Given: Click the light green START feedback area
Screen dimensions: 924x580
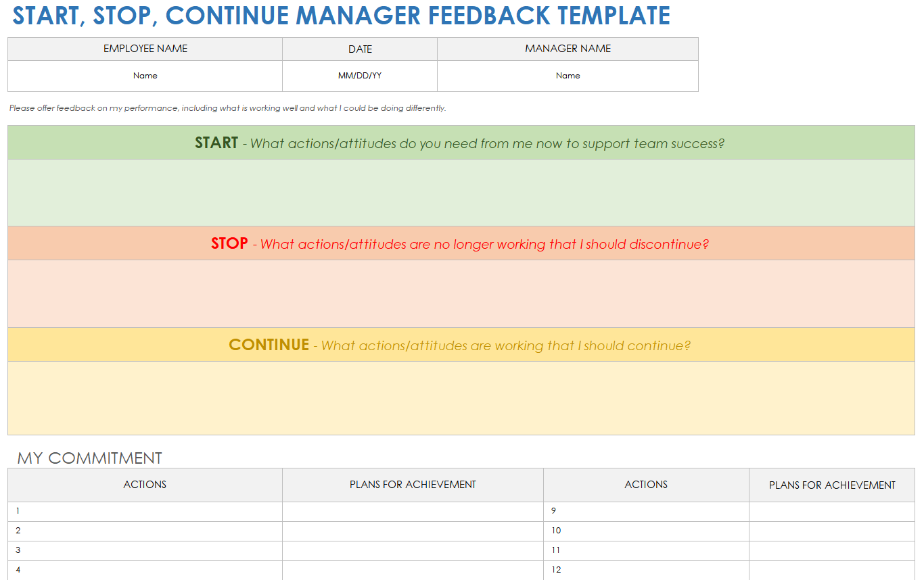Looking at the screenshot, I should click(x=461, y=193).
